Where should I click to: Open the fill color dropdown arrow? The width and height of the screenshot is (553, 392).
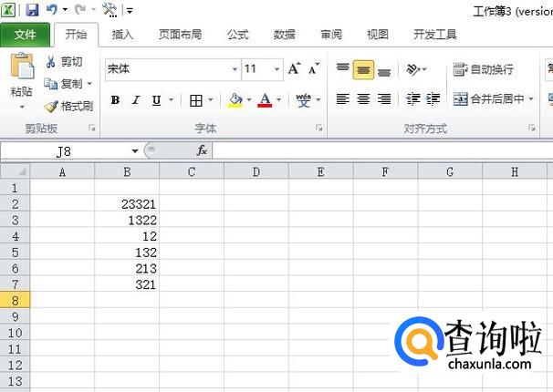(x=249, y=100)
